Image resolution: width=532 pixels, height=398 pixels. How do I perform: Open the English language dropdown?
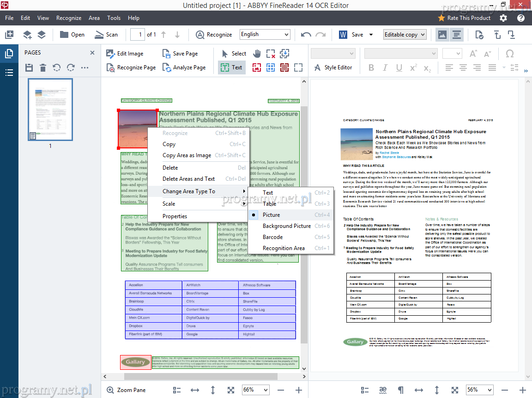(x=265, y=35)
